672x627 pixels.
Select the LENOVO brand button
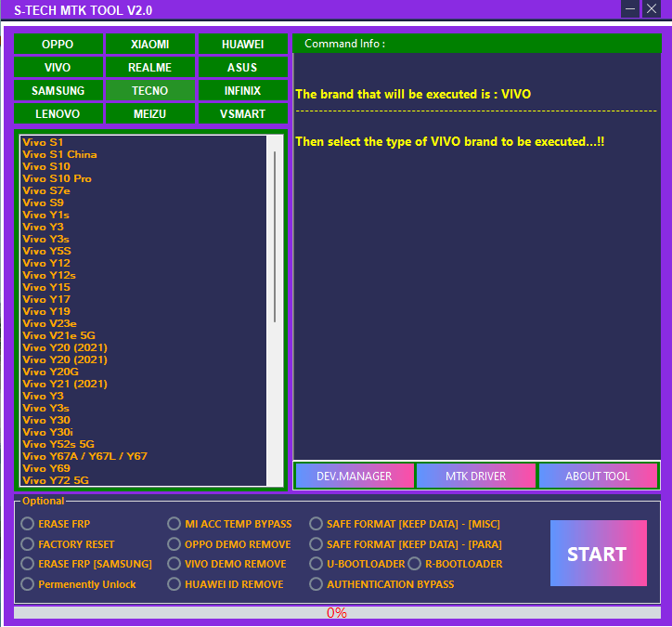click(x=58, y=113)
